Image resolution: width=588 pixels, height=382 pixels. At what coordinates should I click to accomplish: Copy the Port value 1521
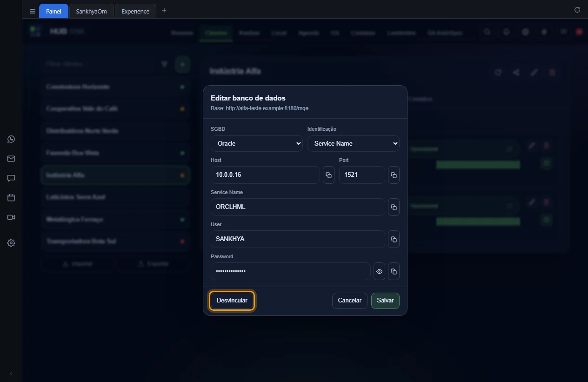click(394, 175)
